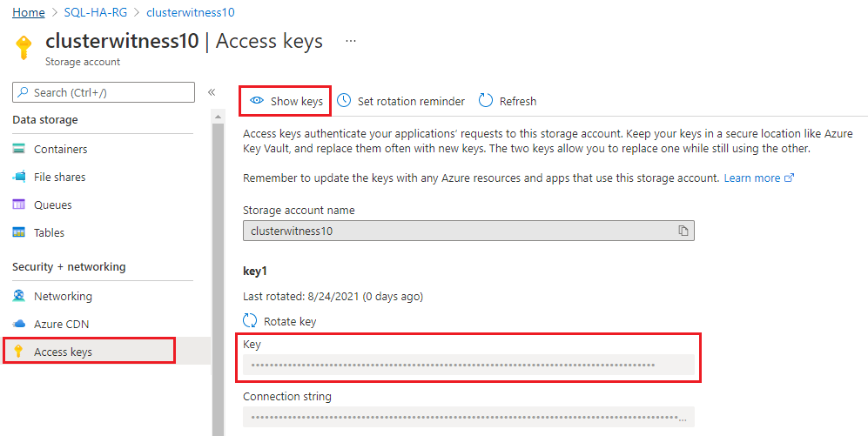
Task: Navigate to SQL-HA-RG breadcrumb
Action: click(x=95, y=13)
